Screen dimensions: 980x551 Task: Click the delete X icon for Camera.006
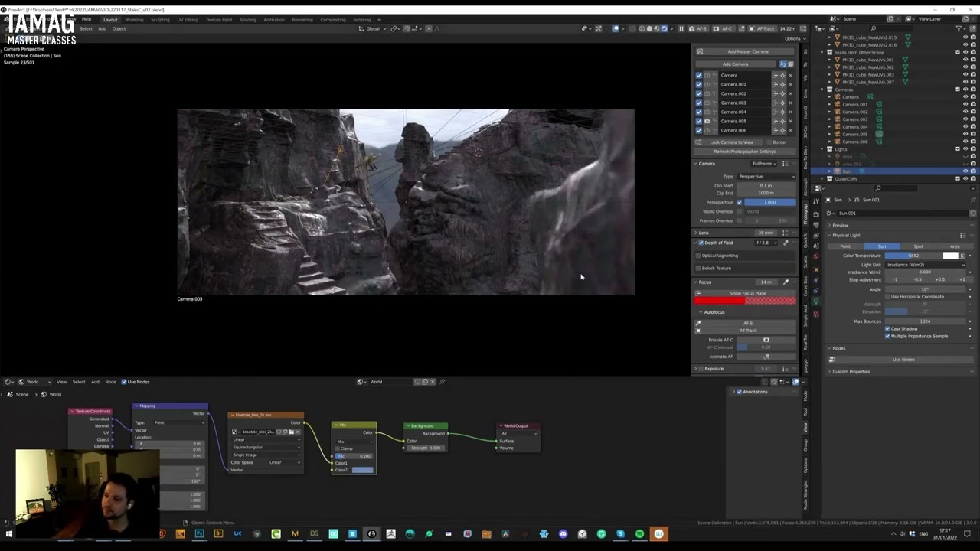[x=790, y=130]
